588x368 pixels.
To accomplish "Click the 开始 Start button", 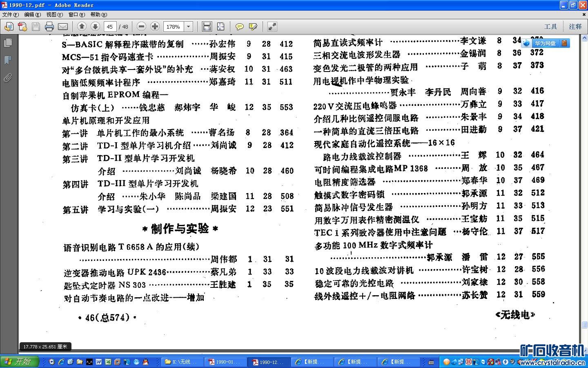I will 20,362.
